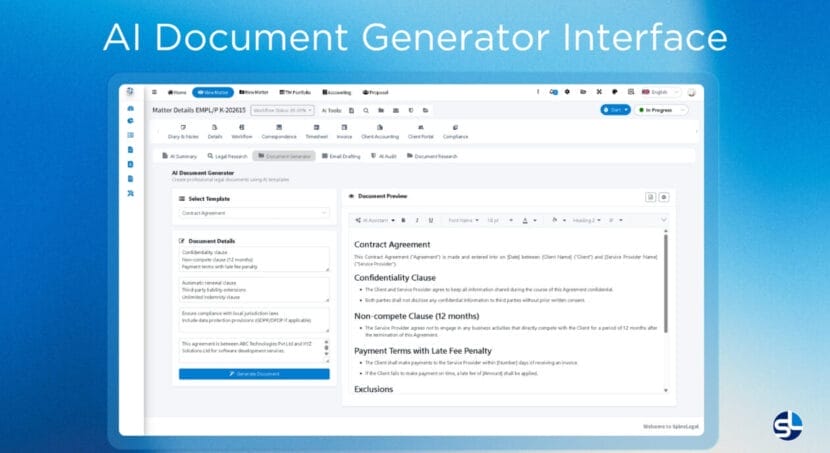Click the Generate Document button
This screenshot has height=453, width=830.
(254, 374)
